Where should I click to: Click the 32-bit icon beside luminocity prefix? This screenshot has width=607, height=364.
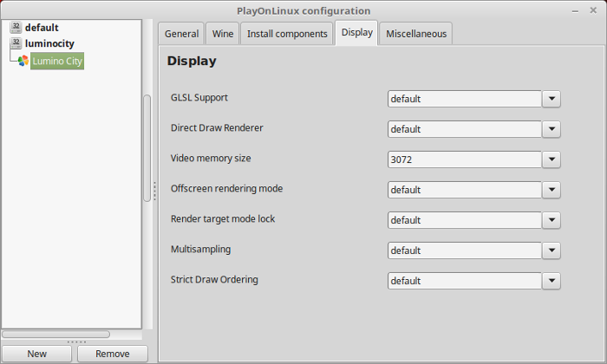(16, 43)
